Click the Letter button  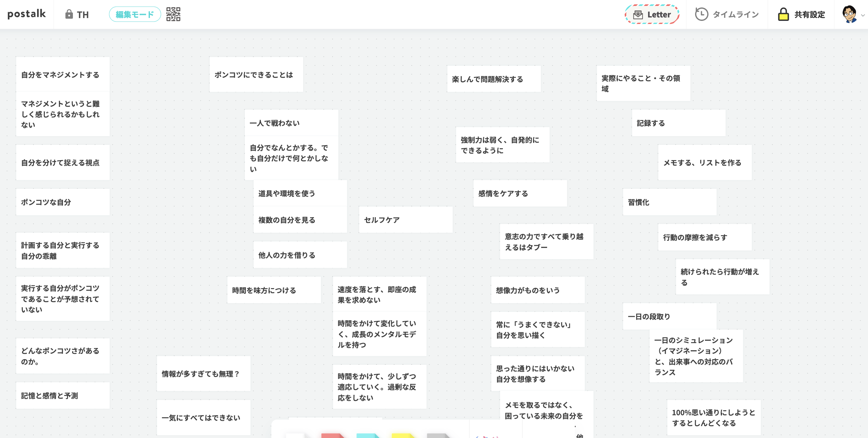pyautogui.click(x=652, y=15)
